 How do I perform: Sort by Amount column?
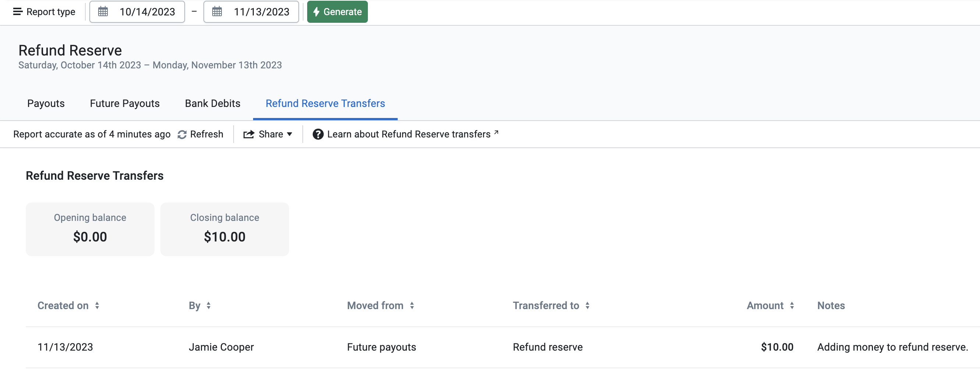pos(770,305)
